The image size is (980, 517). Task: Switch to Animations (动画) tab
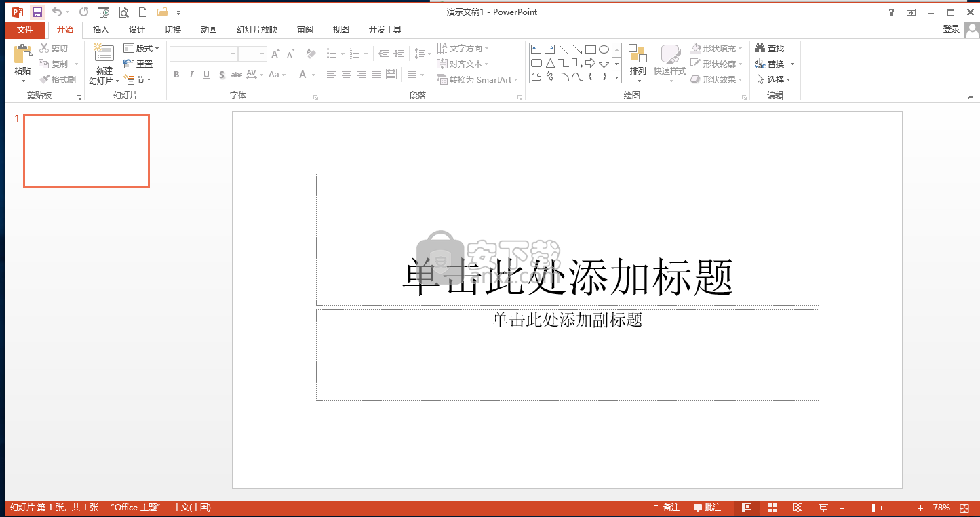pyautogui.click(x=209, y=30)
